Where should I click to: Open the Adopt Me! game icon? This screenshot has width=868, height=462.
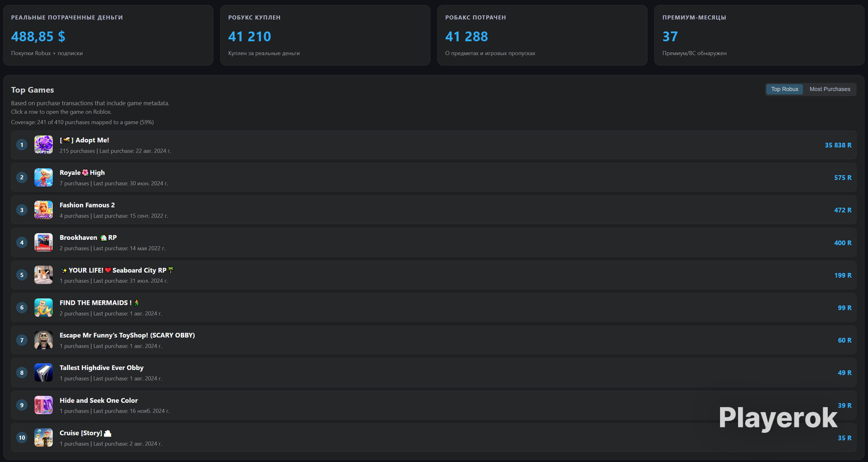[x=43, y=145]
